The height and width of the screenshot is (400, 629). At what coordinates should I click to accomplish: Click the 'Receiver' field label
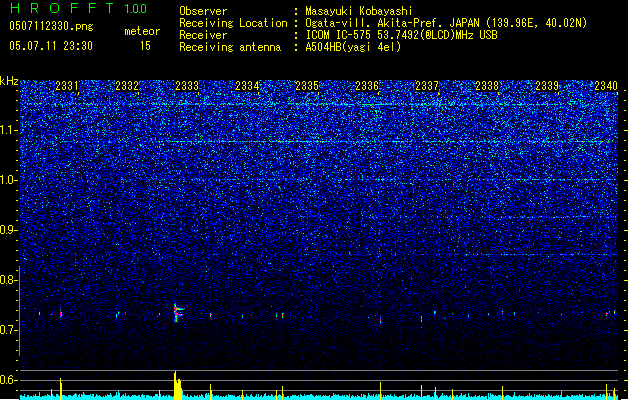click(203, 35)
